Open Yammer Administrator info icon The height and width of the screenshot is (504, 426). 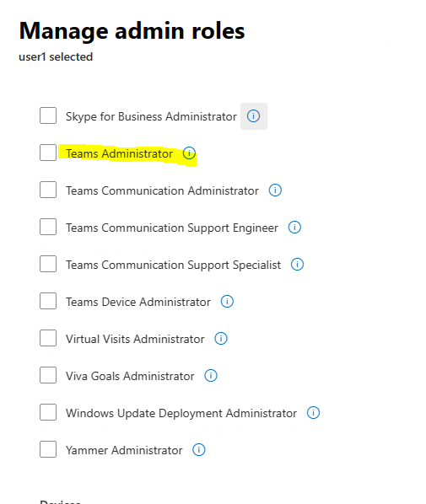(199, 450)
